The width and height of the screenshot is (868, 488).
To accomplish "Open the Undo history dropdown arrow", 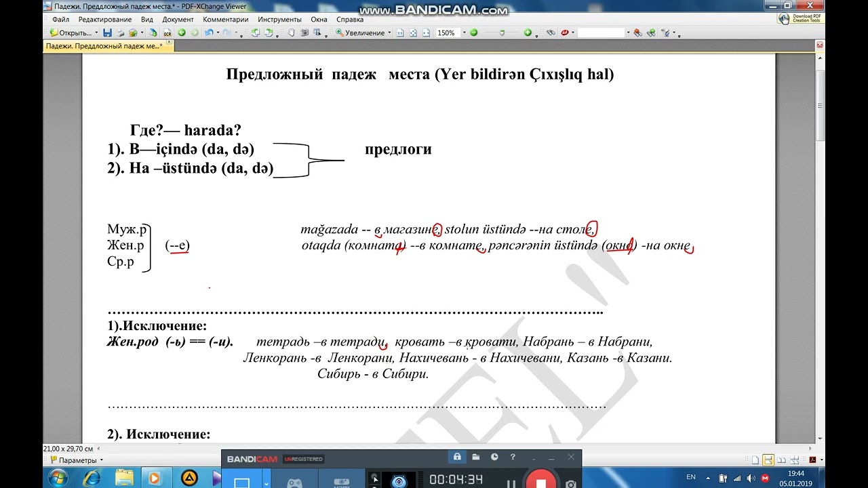I will [x=218, y=33].
